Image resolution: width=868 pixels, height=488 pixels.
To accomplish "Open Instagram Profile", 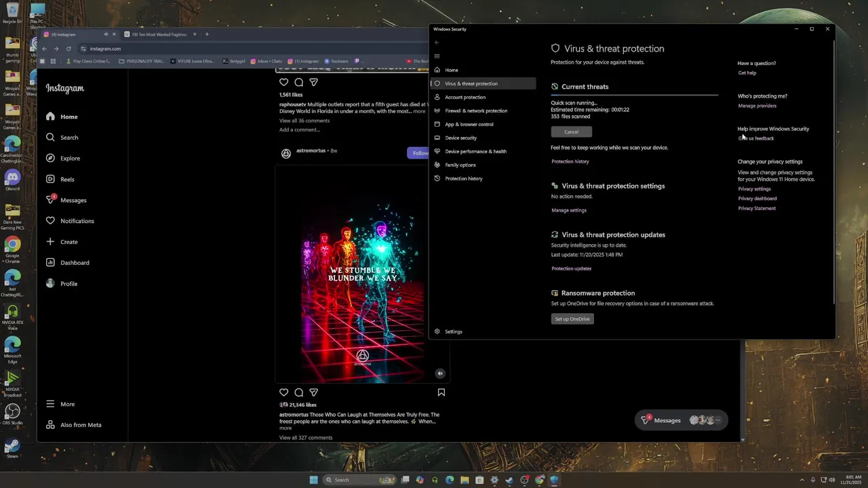I will click(x=62, y=284).
